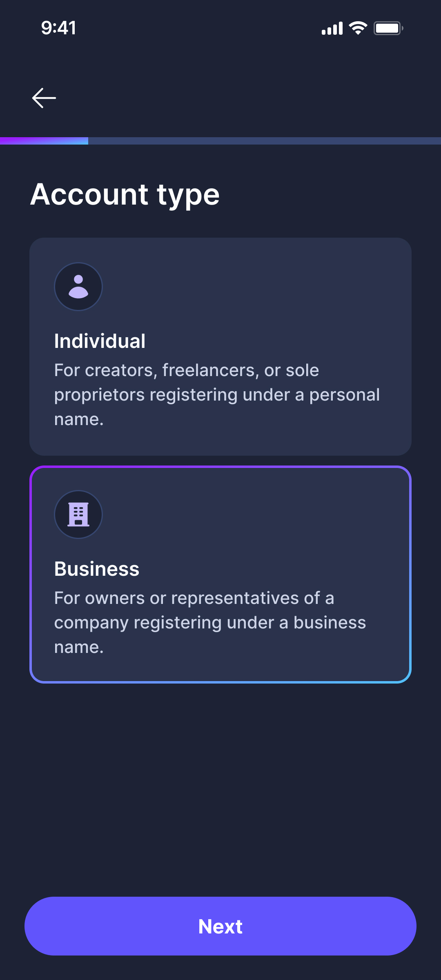This screenshot has height=980, width=441.
Task: Click the filled gradient part of progress bar
Action: tap(44, 141)
